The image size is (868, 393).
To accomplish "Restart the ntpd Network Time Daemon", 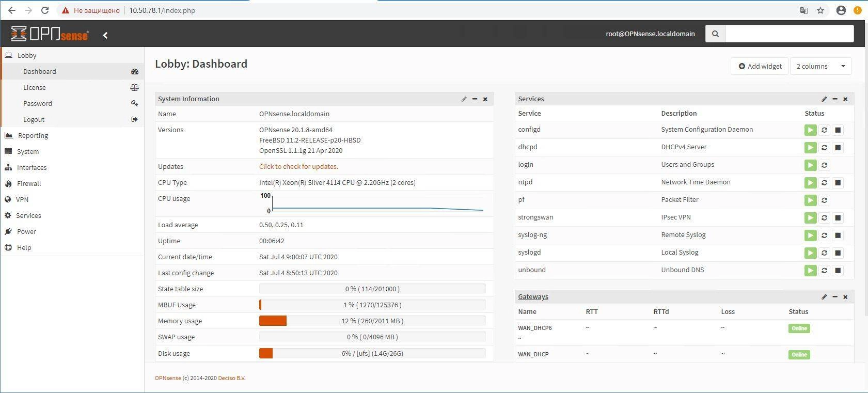I will (824, 183).
